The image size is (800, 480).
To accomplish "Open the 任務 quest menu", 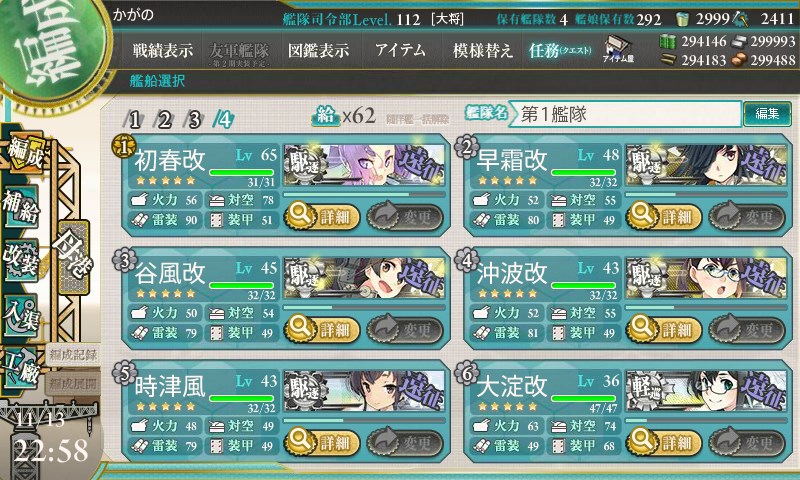I will click(x=560, y=50).
